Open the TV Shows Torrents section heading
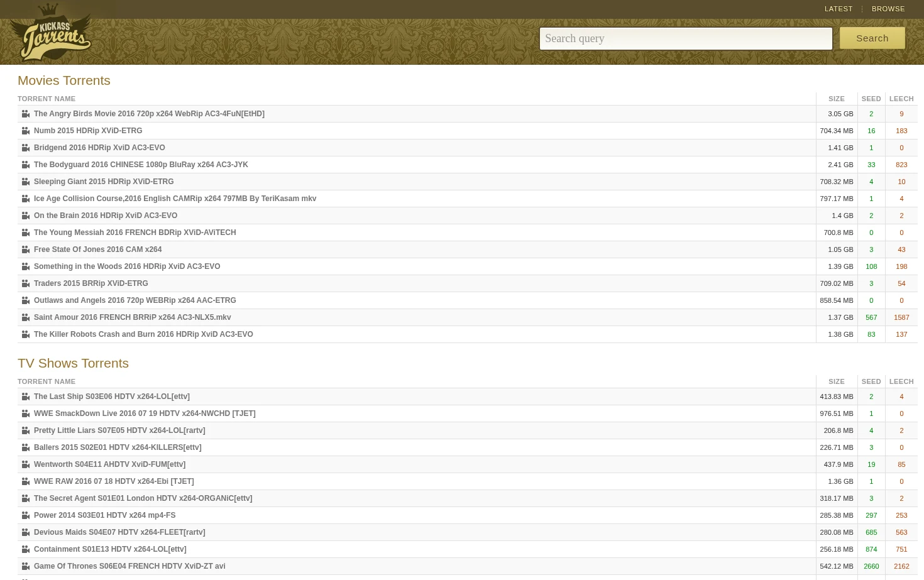 point(73,363)
